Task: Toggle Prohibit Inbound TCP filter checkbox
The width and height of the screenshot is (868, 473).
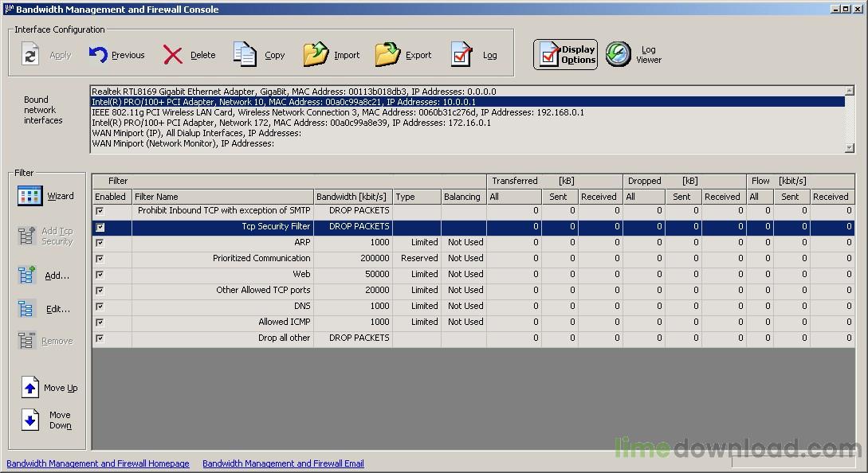Action: [x=100, y=211]
